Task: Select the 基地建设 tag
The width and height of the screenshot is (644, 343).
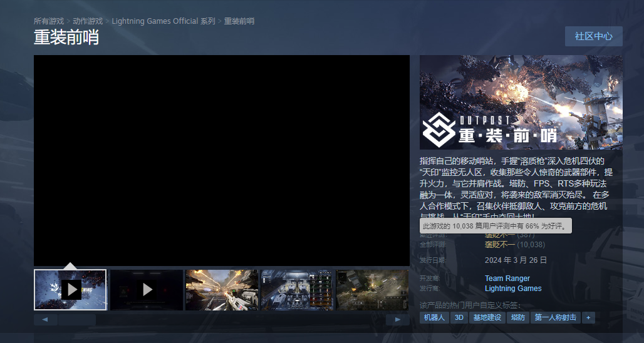Action: pyautogui.click(x=487, y=317)
